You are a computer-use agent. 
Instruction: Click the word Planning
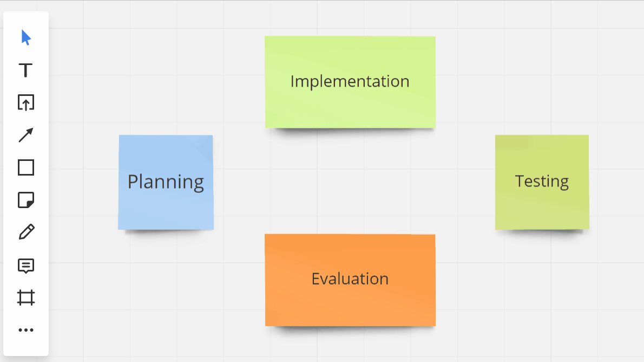(166, 182)
